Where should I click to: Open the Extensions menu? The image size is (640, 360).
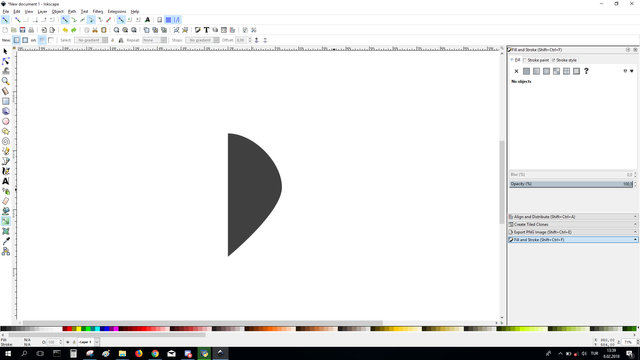[117, 11]
